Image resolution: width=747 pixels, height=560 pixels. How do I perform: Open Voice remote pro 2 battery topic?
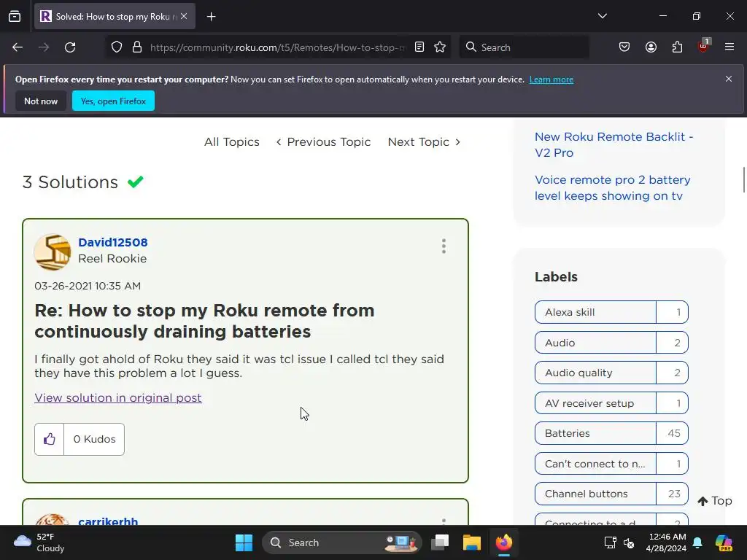click(x=612, y=187)
